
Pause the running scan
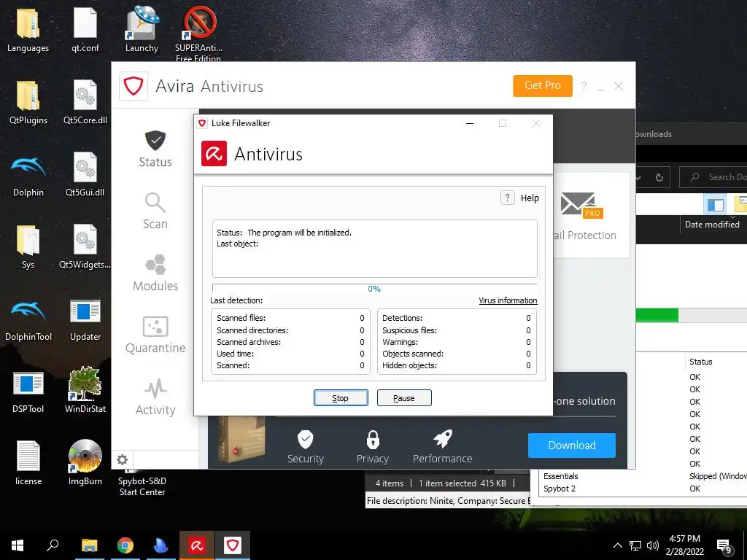pyautogui.click(x=404, y=397)
